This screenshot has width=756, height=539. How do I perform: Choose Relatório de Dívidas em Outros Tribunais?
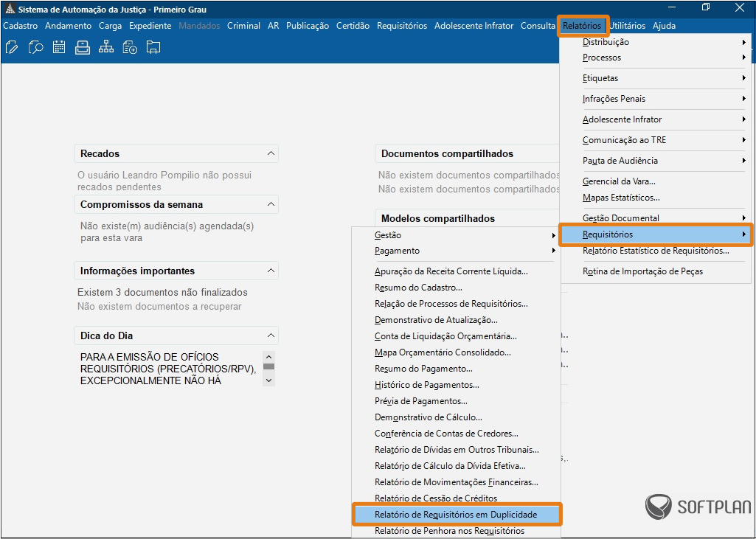[x=456, y=450]
